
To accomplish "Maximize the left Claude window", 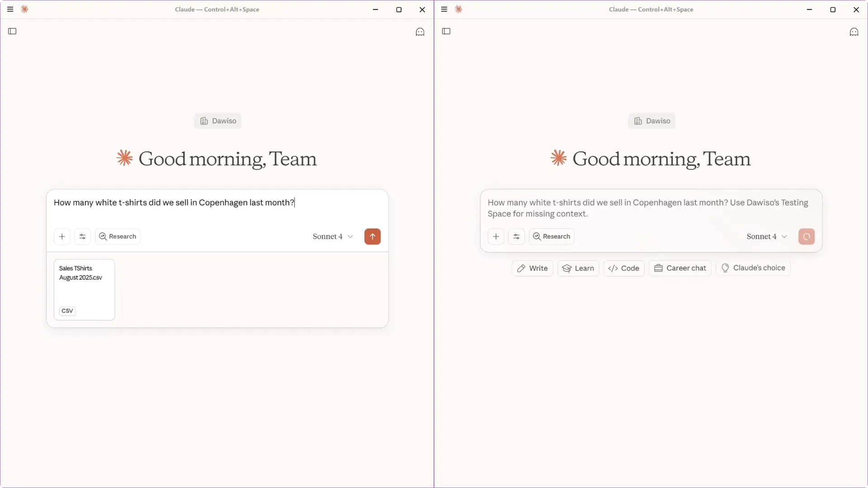I will tap(399, 9).
